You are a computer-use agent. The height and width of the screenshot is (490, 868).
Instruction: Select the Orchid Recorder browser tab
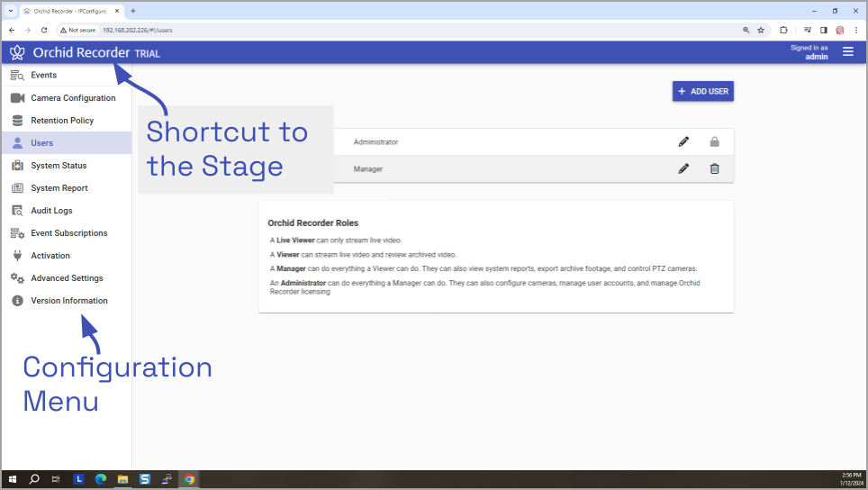(x=71, y=11)
